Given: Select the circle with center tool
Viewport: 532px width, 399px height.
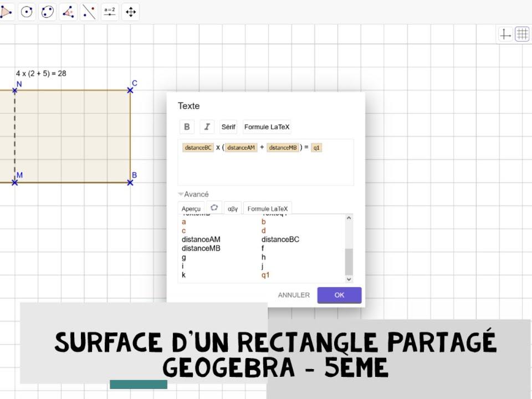Looking at the screenshot, I should coord(26,11).
